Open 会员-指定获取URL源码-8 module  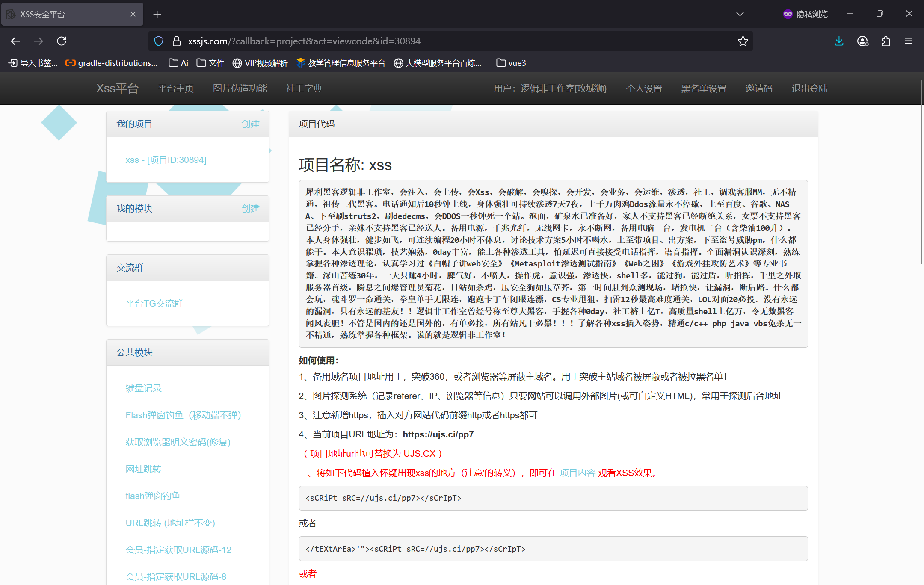pyautogui.click(x=176, y=577)
